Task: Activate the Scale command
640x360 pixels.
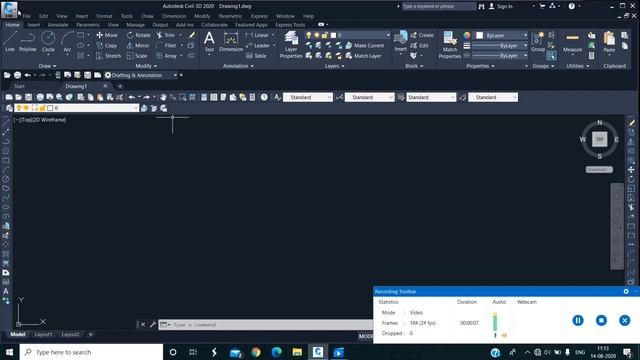Action: [x=137, y=56]
